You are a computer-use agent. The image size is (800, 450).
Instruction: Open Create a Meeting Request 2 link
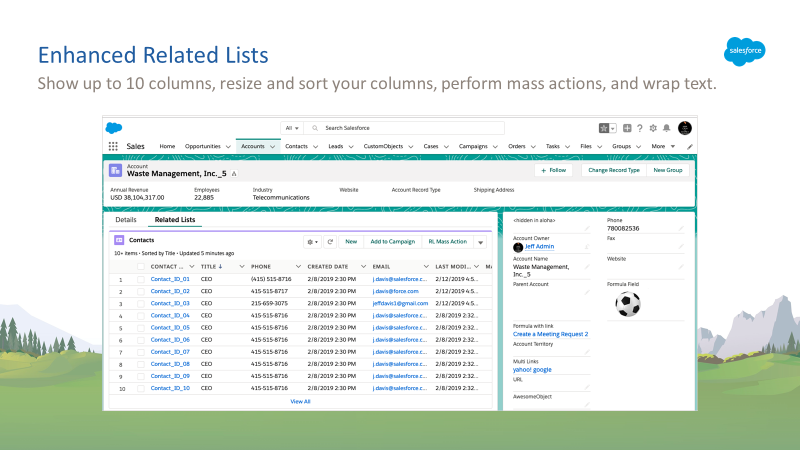point(550,334)
